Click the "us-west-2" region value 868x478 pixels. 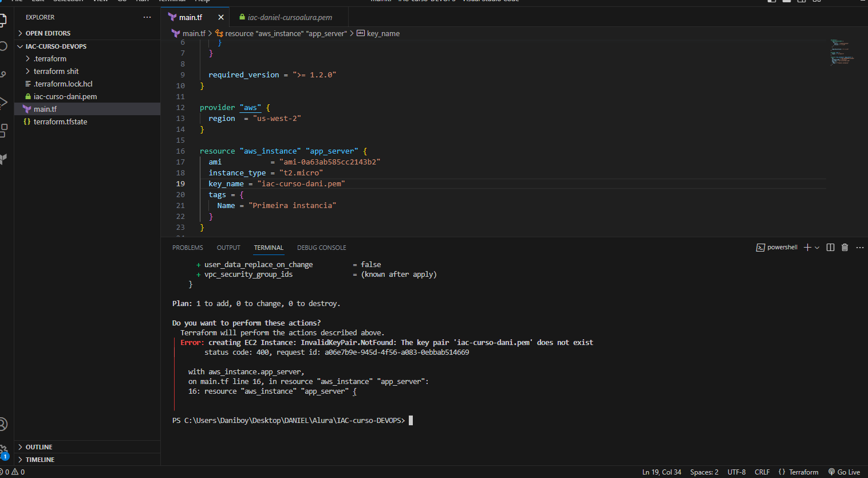(x=277, y=119)
